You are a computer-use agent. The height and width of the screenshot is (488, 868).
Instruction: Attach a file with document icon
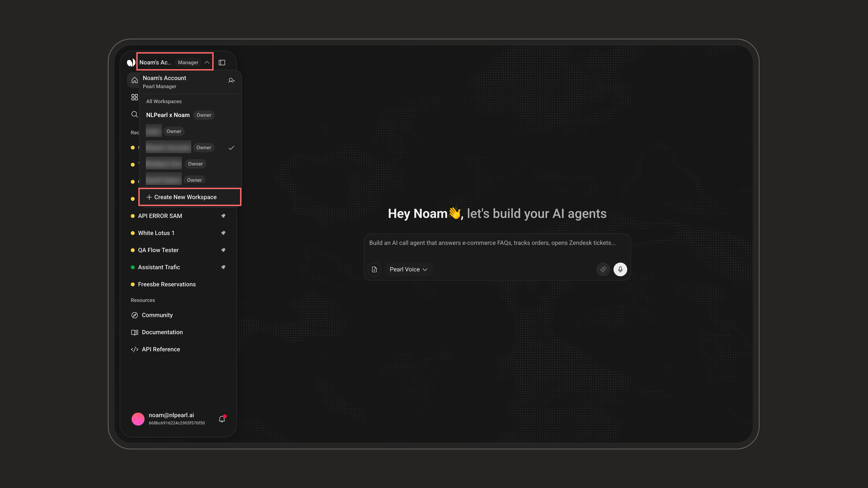[374, 269]
